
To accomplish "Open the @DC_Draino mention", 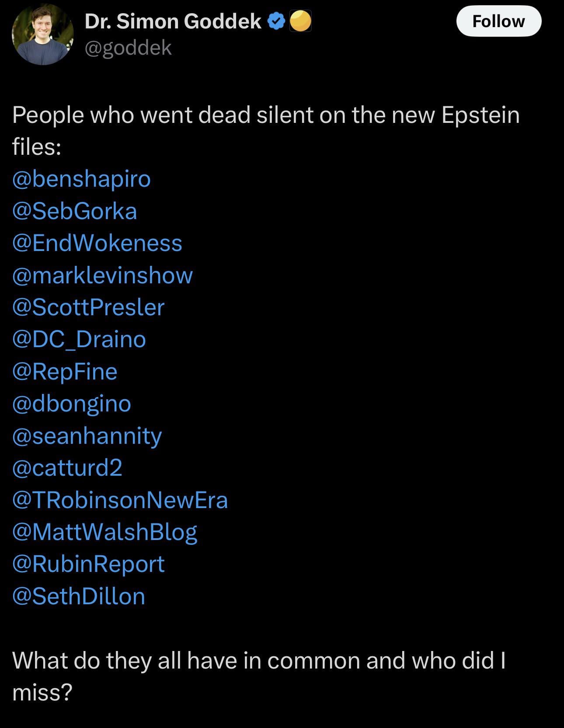I will tap(79, 340).
